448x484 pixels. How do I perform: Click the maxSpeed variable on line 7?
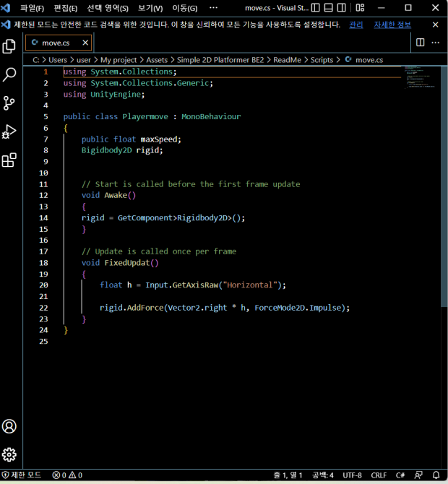(159, 139)
